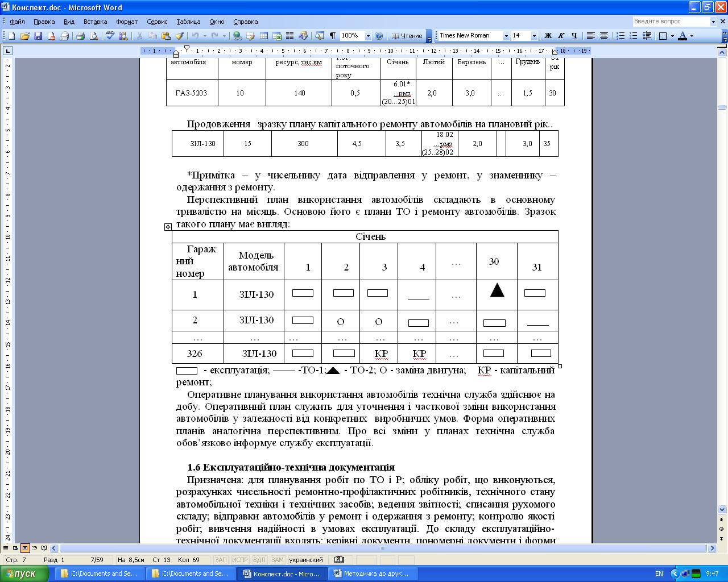Expand the Redo history arrow
Viewport: 728px width, 582px height.
point(225,36)
